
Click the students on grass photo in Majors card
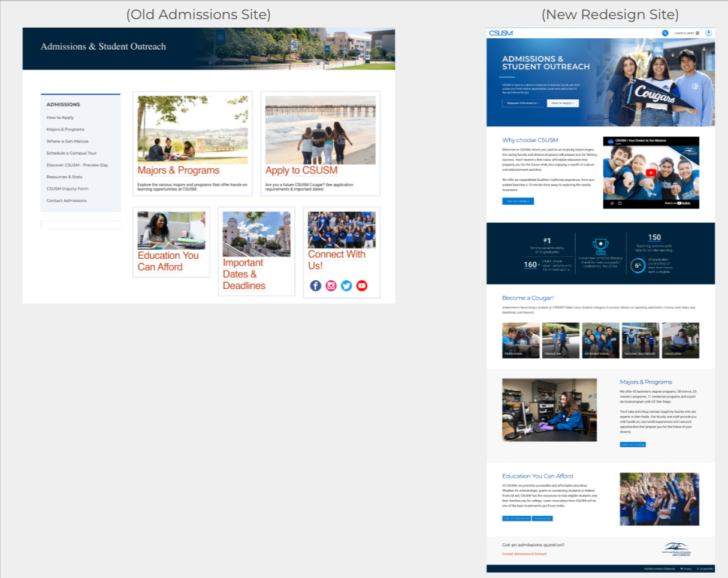pyautogui.click(x=192, y=130)
